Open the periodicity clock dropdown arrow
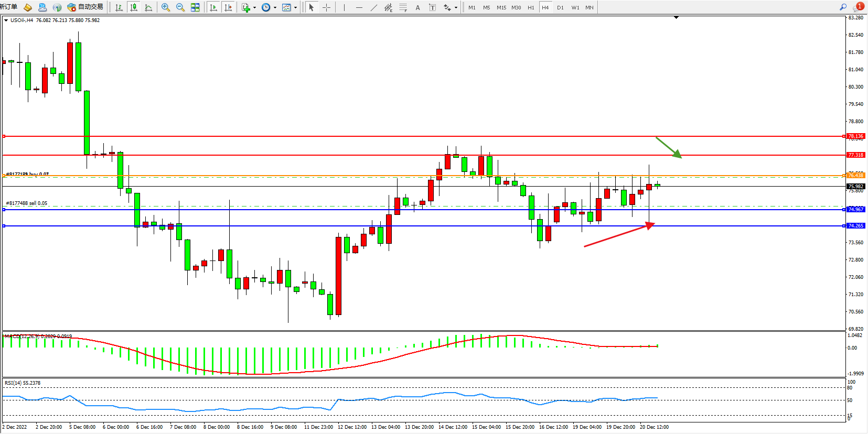This screenshot has height=434, width=868. pyautogui.click(x=275, y=7)
